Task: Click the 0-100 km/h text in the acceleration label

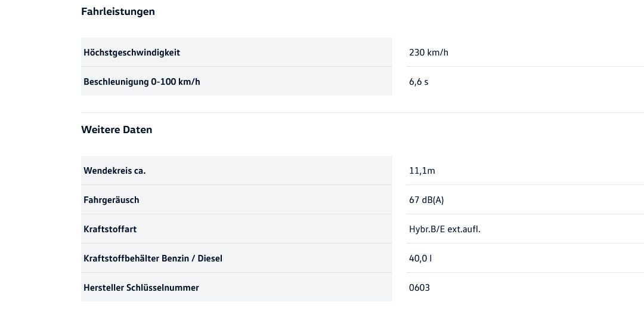Action: click(x=176, y=82)
